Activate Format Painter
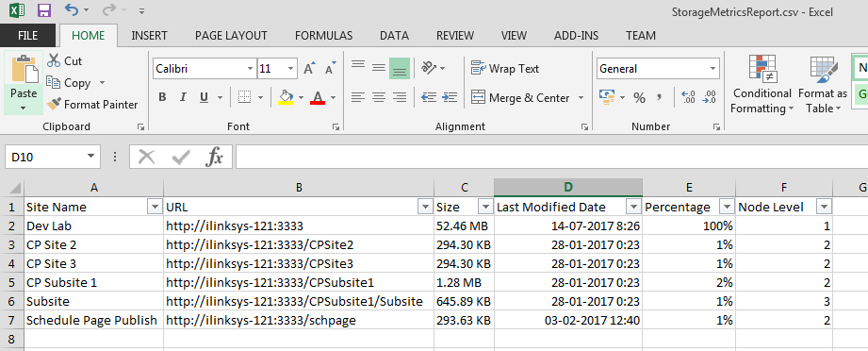 [92, 104]
